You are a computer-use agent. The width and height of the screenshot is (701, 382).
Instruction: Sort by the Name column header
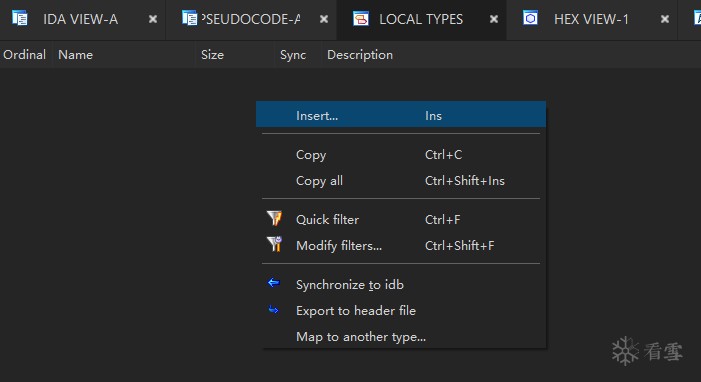click(76, 55)
